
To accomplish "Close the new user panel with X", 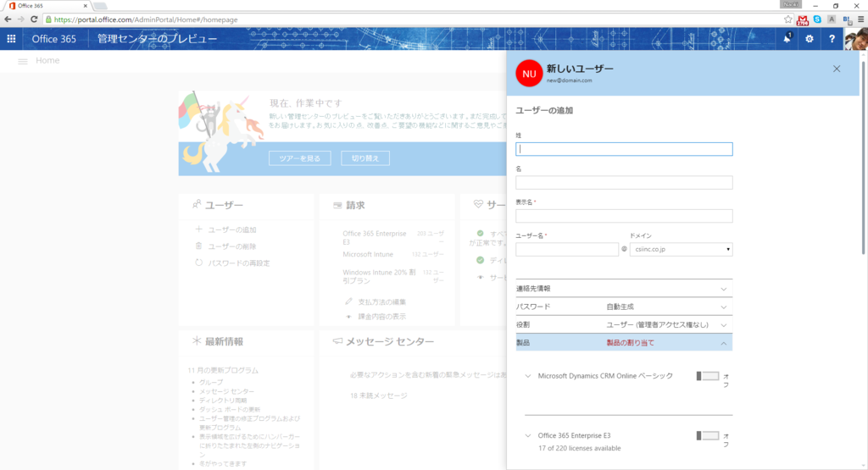I will coord(837,69).
